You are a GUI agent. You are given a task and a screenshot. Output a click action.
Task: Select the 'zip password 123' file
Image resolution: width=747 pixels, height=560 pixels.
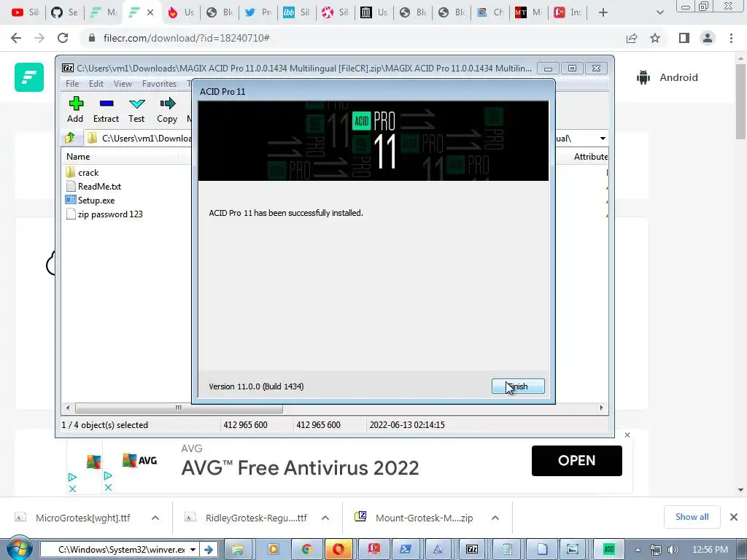pyautogui.click(x=110, y=214)
